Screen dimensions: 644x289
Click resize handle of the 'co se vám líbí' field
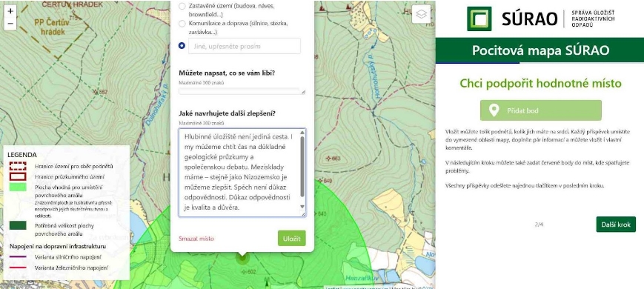click(x=303, y=92)
